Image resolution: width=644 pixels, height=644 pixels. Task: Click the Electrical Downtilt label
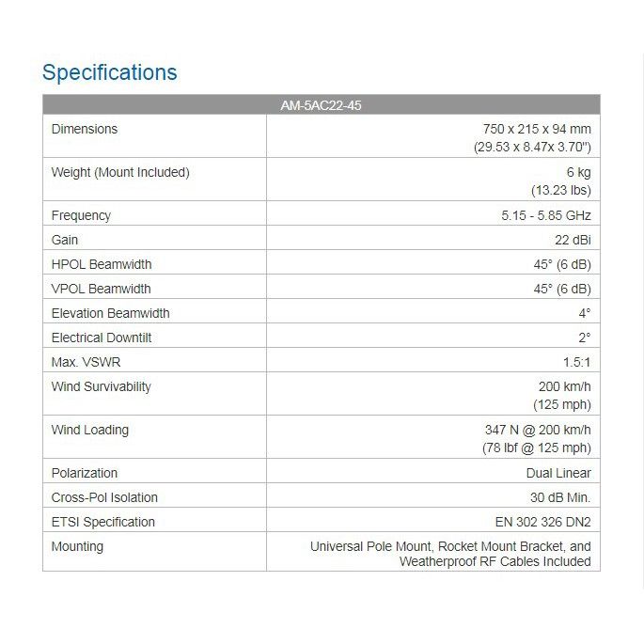pos(102,338)
